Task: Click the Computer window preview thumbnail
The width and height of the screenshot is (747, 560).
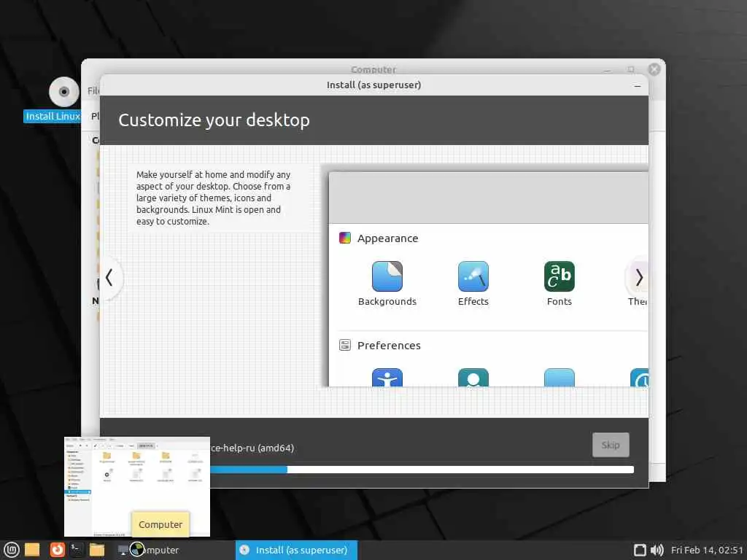Action: point(136,486)
